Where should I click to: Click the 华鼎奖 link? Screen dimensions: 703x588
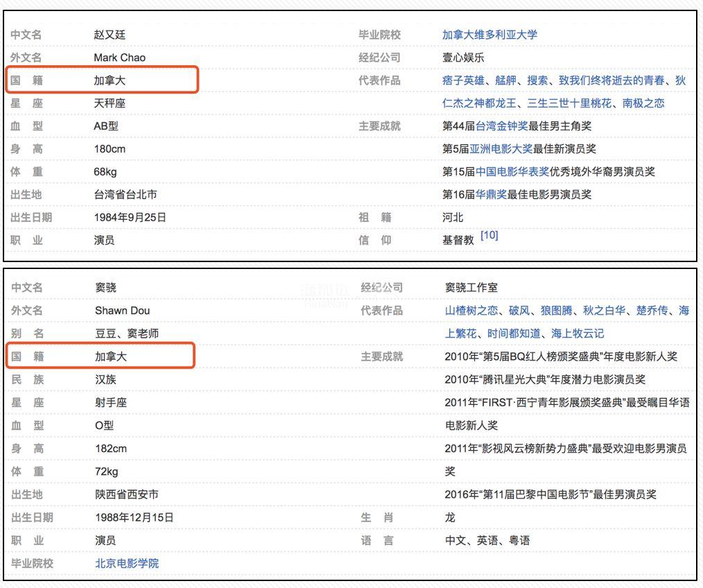point(491,195)
